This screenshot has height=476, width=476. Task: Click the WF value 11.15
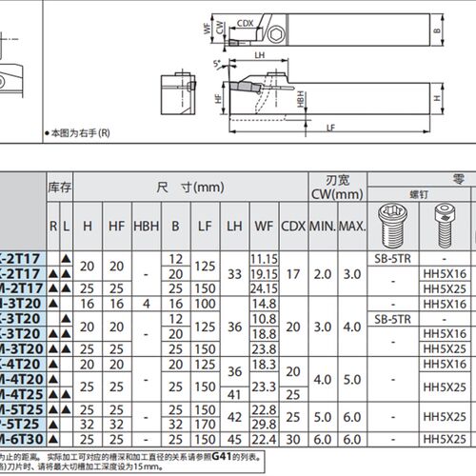[264, 259]
